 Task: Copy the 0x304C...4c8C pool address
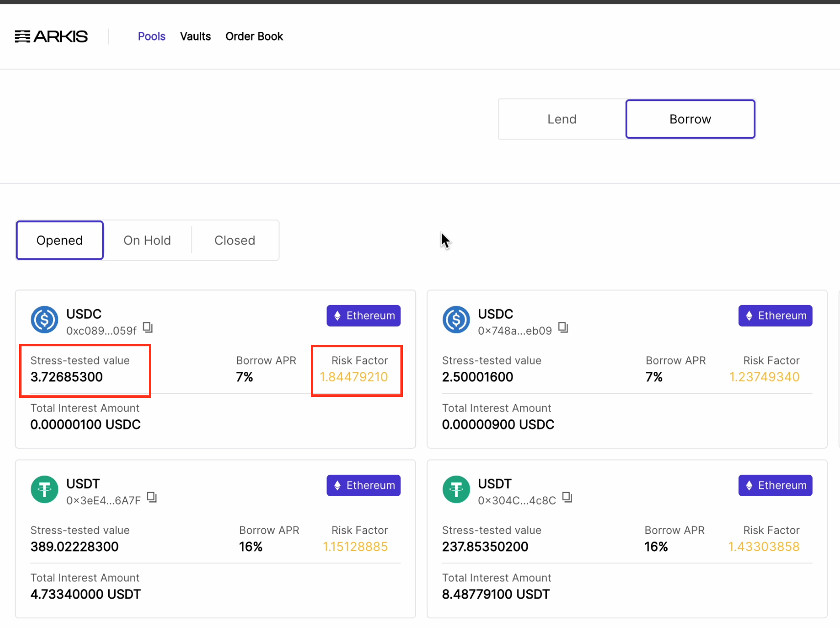pyautogui.click(x=567, y=497)
